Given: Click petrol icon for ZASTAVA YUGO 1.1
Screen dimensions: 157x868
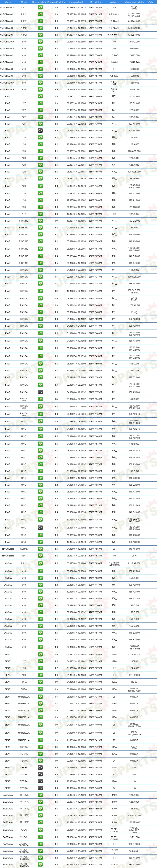Looking at the screenshot, I should pos(40,830).
